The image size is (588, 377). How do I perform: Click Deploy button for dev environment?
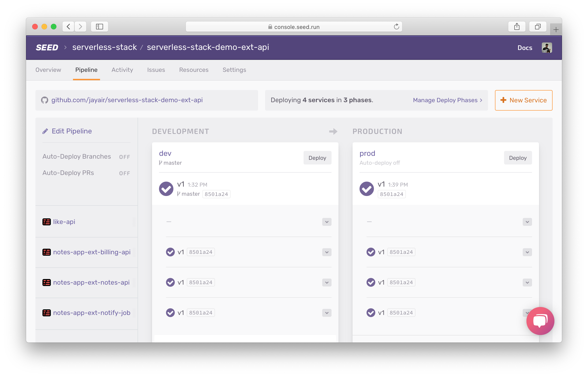317,158
